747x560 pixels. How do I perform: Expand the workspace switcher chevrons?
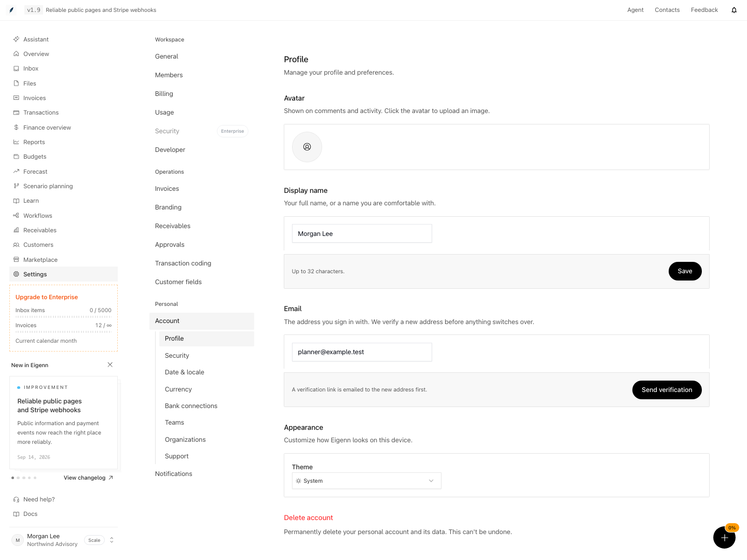click(112, 540)
